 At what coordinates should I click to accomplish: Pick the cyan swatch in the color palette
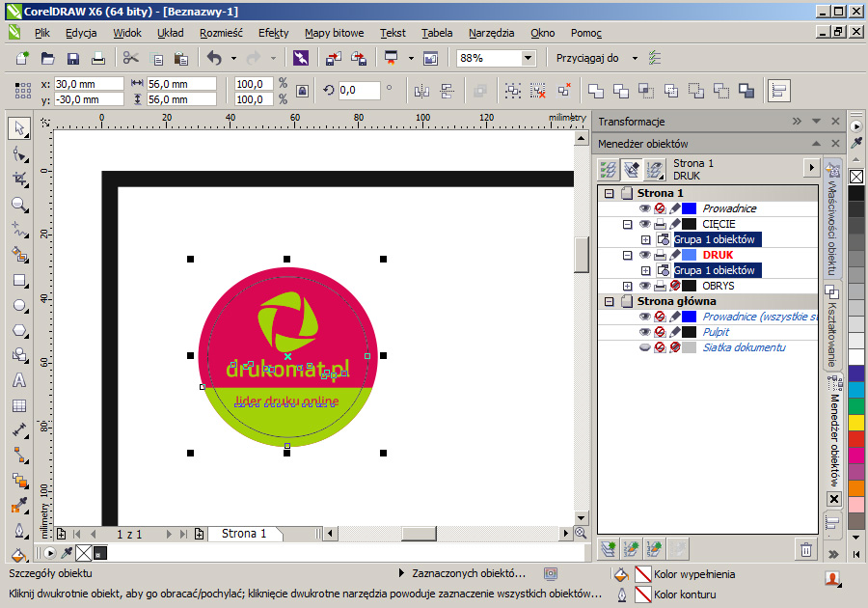pyautogui.click(x=856, y=390)
